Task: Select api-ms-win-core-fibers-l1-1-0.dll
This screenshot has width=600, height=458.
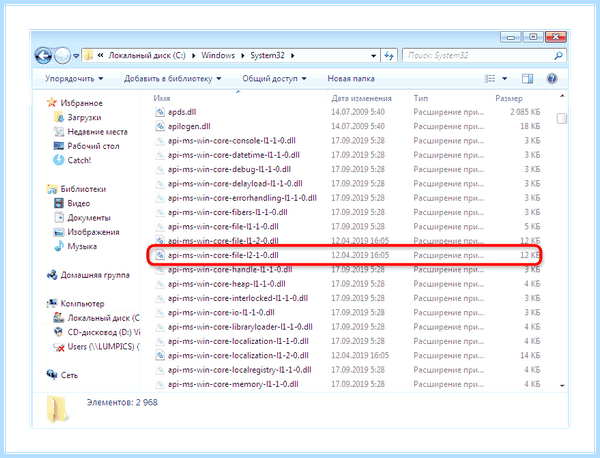Action: click(x=227, y=212)
